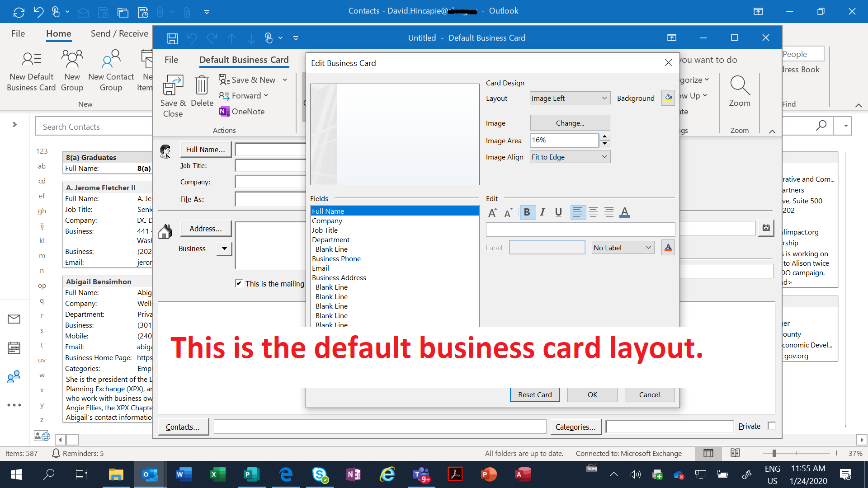Screen dimensions: 868x488
Task: Increase Image Area percentage with up arrow
Action: (x=605, y=137)
